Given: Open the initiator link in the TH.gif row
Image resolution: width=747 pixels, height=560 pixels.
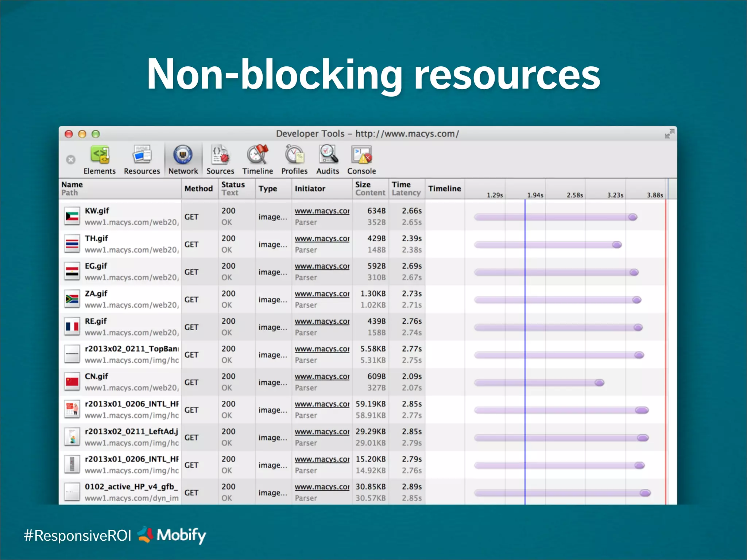Looking at the screenshot, I should click(x=322, y=239).
